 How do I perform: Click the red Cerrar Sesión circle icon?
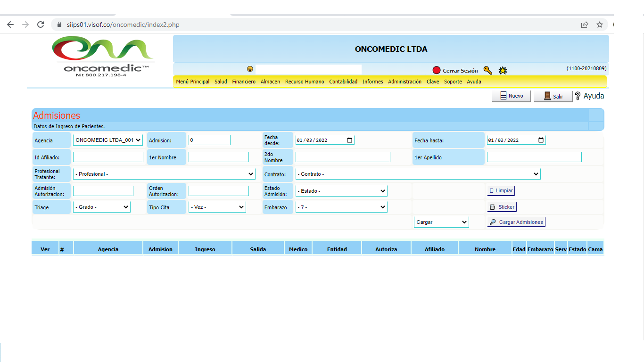coord(437,71)
